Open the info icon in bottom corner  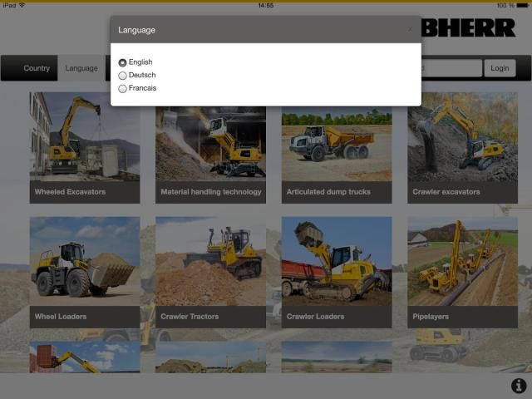pyautogui.click(x=519, y=386)
